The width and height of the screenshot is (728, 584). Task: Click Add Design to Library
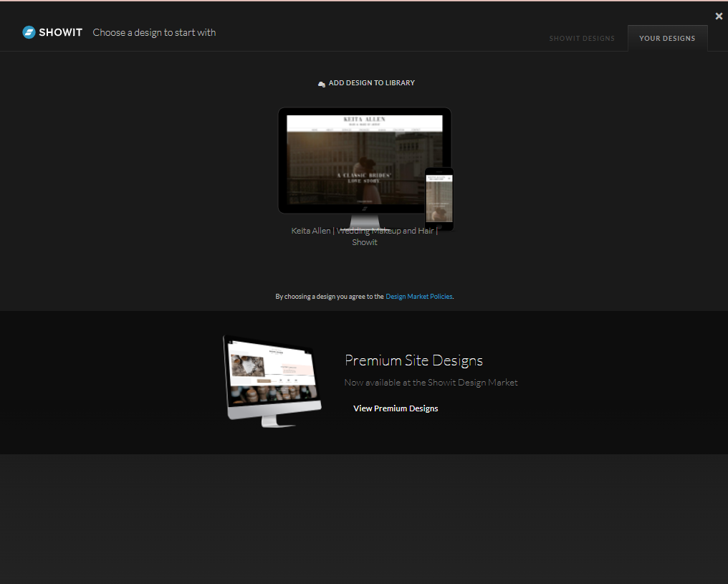tap(366, 83)
